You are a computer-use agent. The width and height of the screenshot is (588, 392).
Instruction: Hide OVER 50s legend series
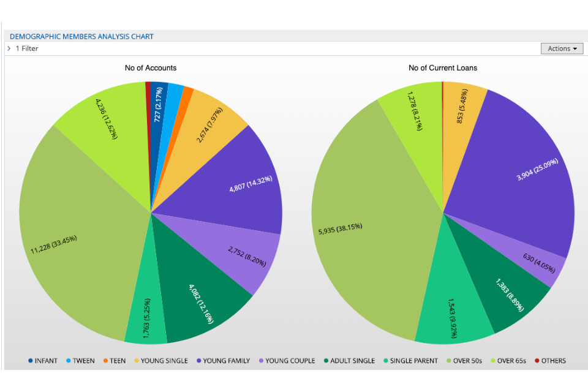[463, 361]
